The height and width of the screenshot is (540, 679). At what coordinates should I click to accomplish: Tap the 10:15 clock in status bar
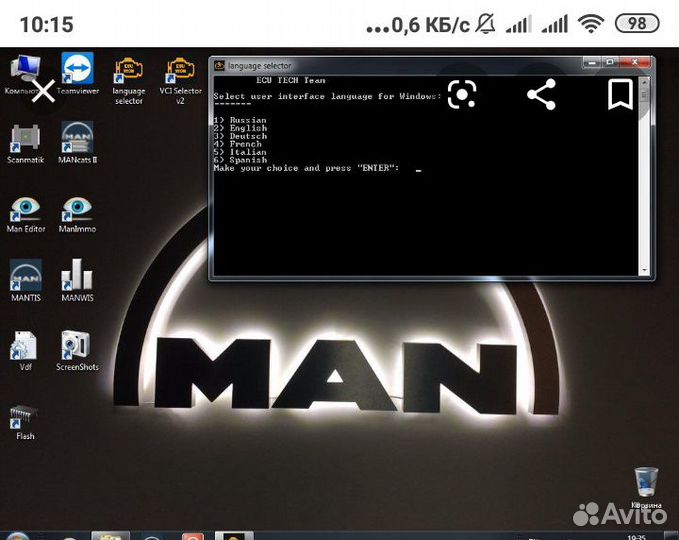47,24
